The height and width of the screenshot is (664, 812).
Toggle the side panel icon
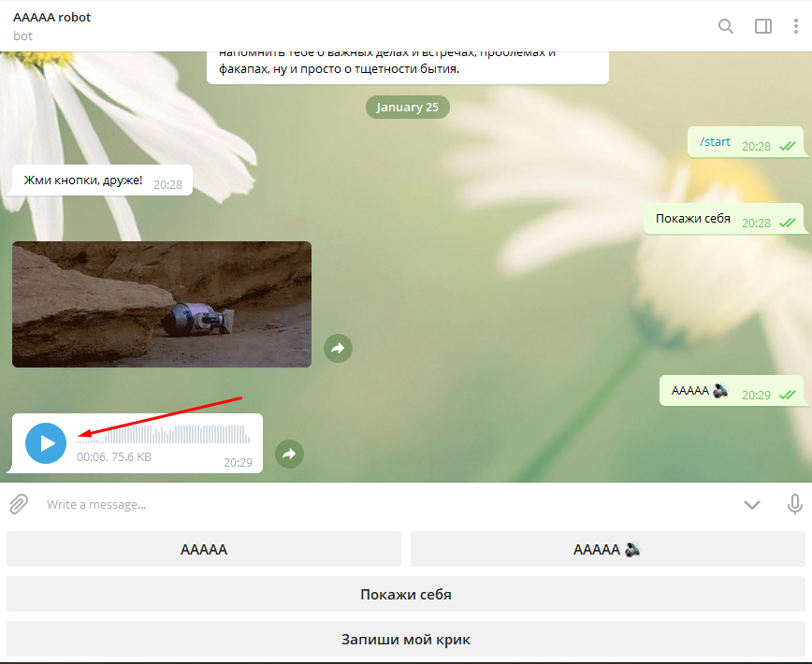coord(763,26)
